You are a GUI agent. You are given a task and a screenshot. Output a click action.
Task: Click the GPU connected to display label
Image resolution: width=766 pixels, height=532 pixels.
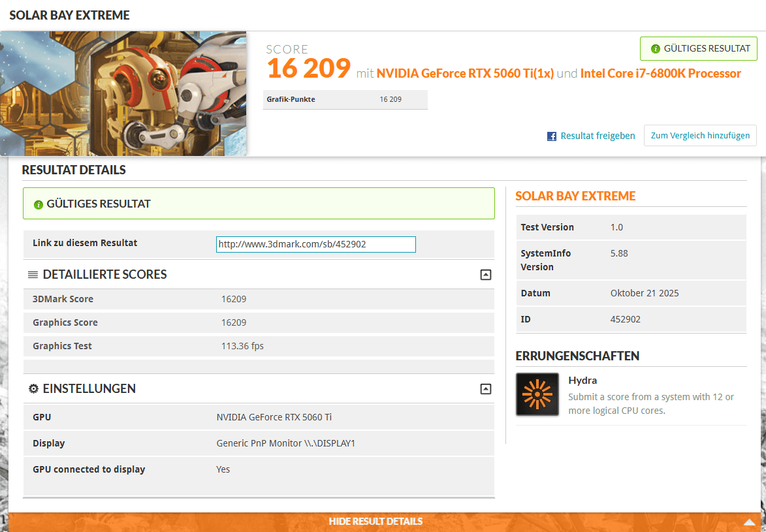89,469
